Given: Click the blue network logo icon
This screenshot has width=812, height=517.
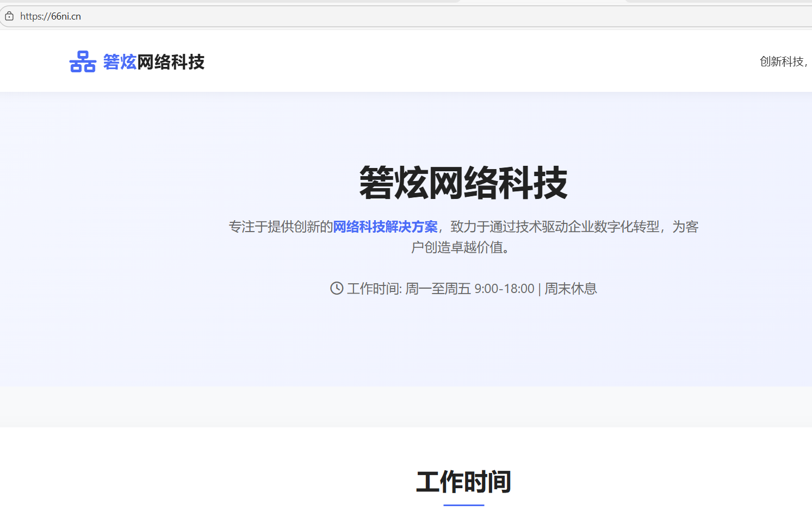Looking at the screenshot, I should (83, 61).
